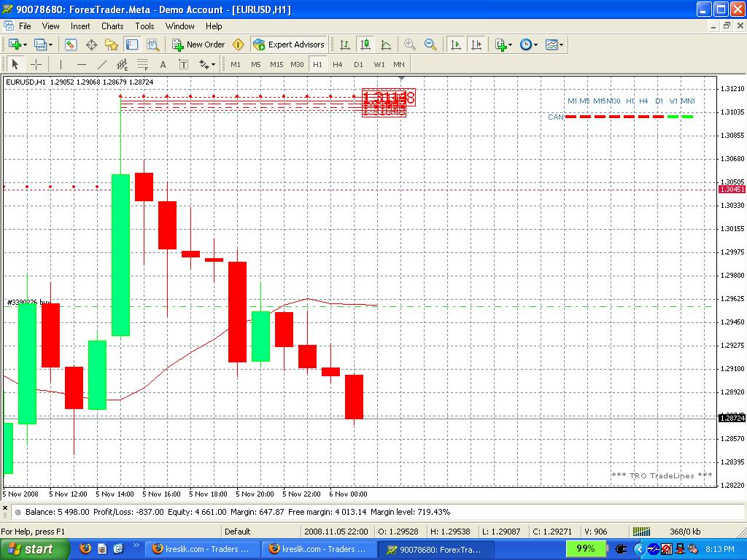Open the Templates icon

point(551,44)
